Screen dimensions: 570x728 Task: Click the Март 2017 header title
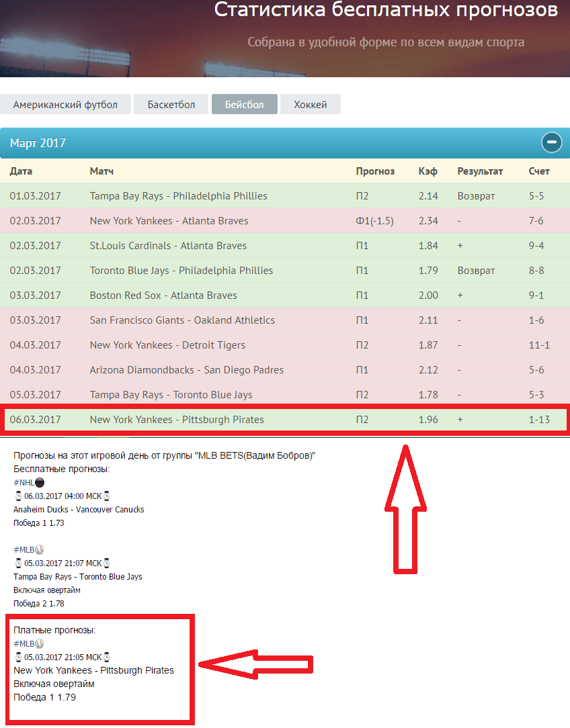(x=38, y=143)
